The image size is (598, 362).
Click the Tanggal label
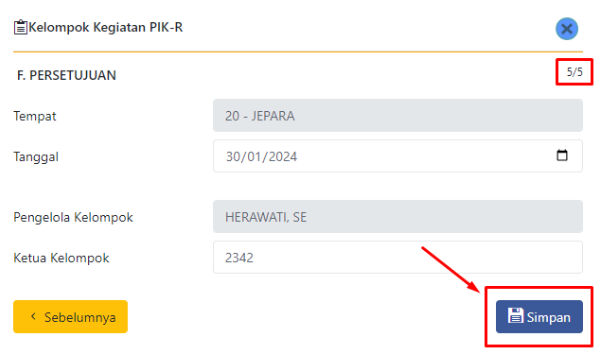click(x=36, y=157)
